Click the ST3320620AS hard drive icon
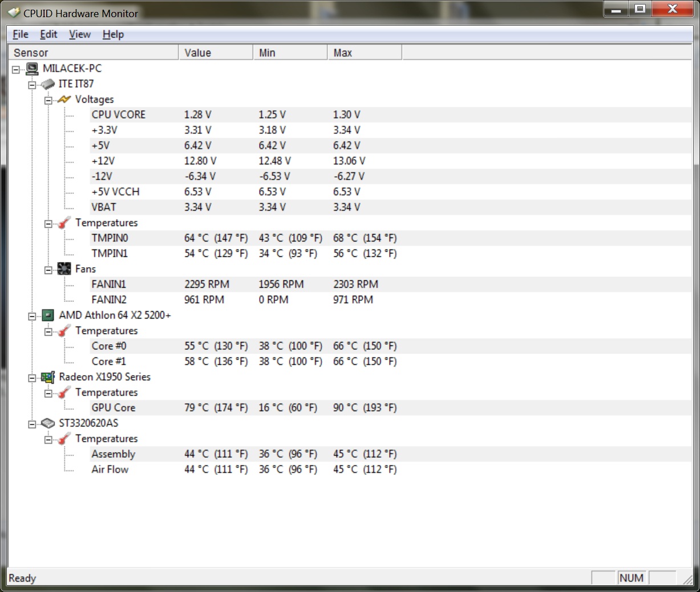The width and height of the screenshot is (700, 592). tap(48, 423)
